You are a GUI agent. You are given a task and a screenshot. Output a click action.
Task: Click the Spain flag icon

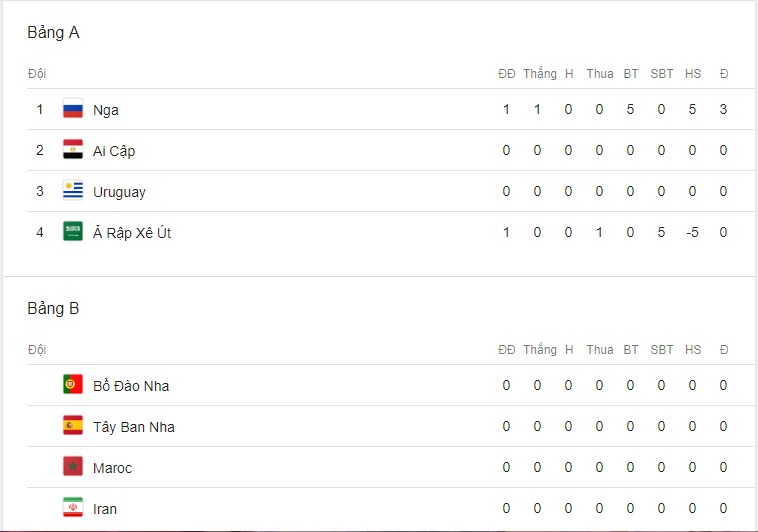[x=73, y=426]
